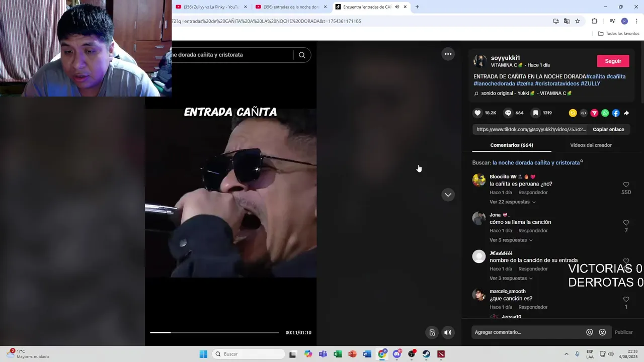
Task: Like marcelo_smooth's comment
Action: 626,299
